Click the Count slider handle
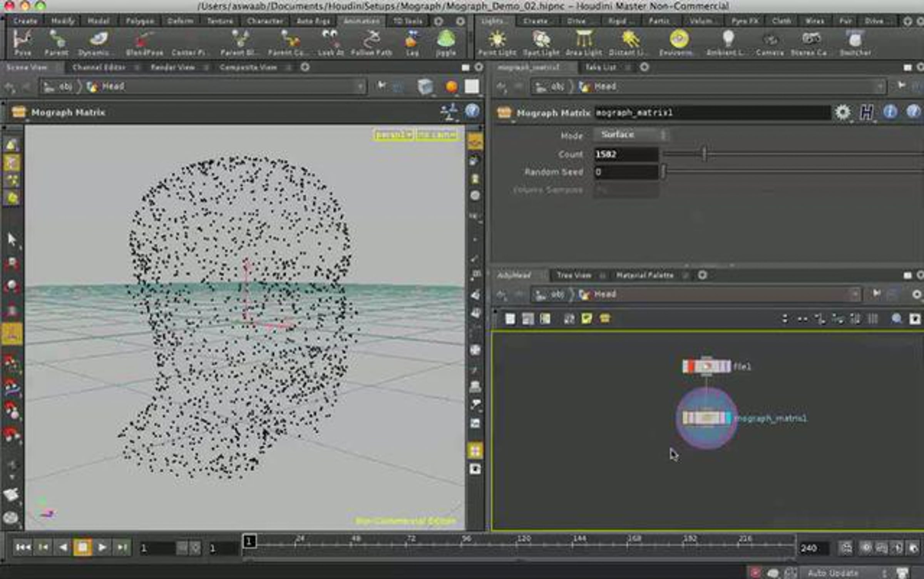 (x=704, y=154)
